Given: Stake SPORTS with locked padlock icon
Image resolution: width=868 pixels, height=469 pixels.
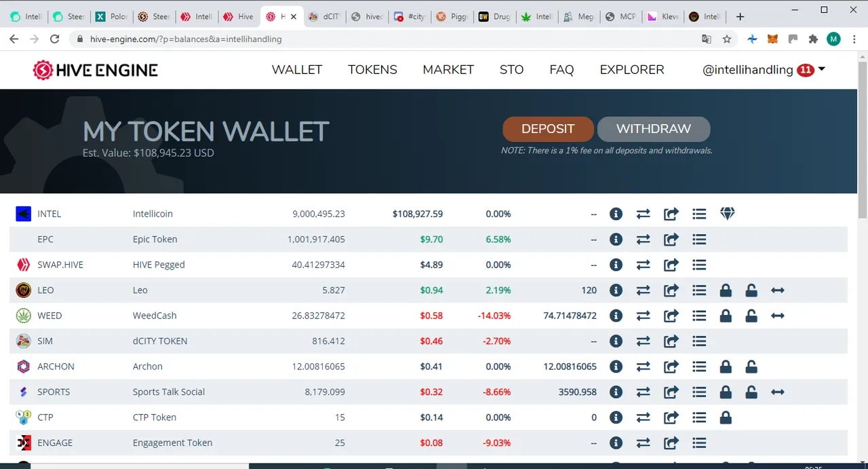Looking at the screenshot, I should click(x=726, y=392).
